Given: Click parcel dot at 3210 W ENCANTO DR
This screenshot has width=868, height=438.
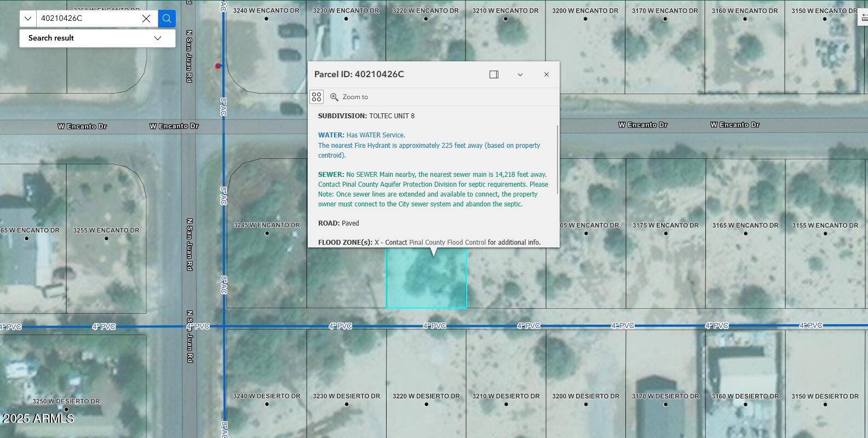Looking at the screenshot, I should pos(505,19).
